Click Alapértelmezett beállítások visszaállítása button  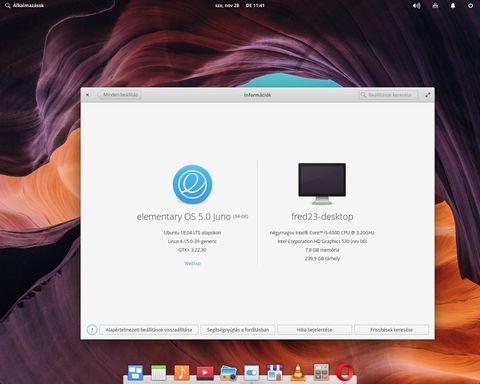pyautogui.click(x=149, y=330)
